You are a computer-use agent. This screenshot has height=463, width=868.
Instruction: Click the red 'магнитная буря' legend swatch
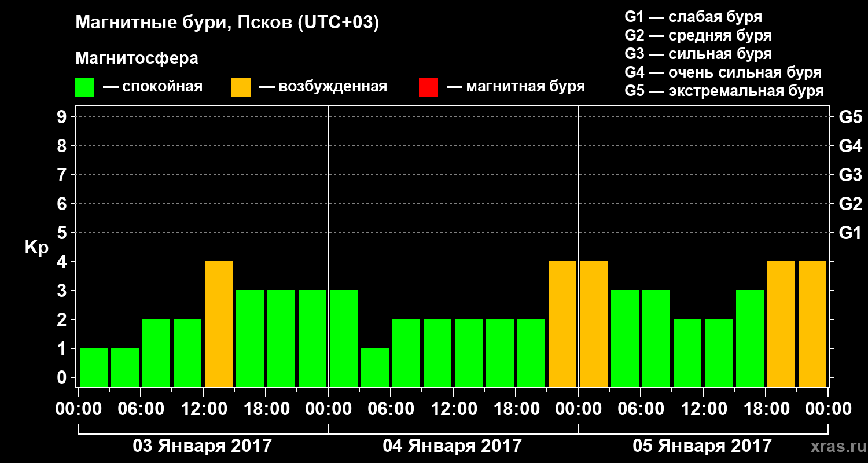[x=428, y=87]
